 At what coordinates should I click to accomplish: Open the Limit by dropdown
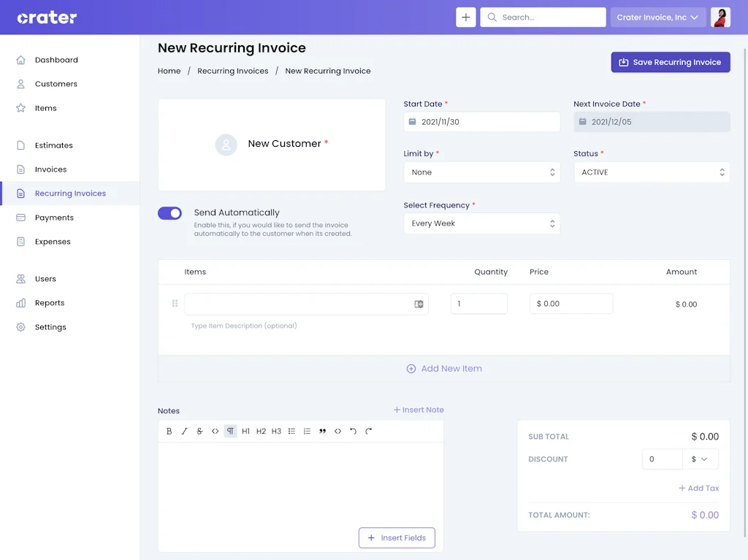[481, 172]
